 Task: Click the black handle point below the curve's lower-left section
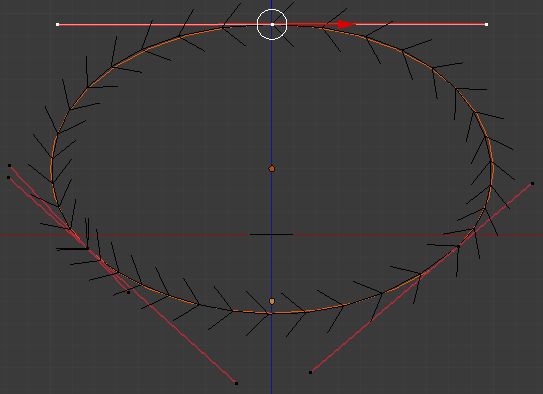coord(128,293)
